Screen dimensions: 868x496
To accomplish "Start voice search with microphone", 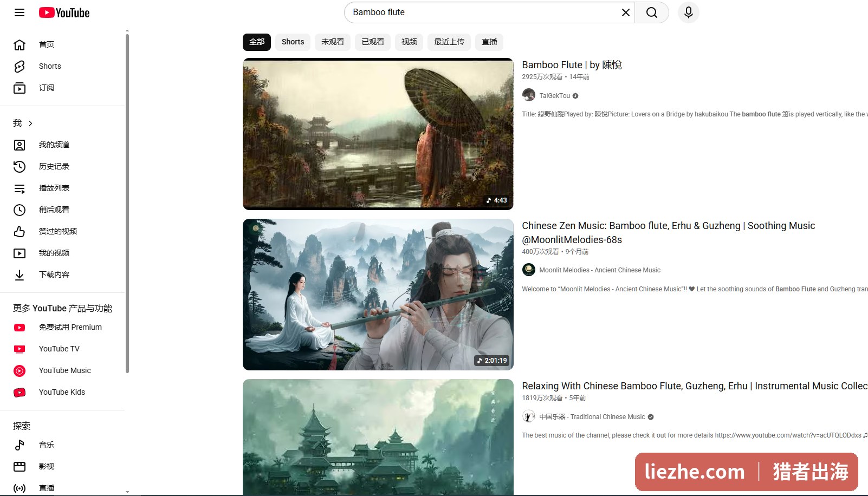I will click(688, 12).
